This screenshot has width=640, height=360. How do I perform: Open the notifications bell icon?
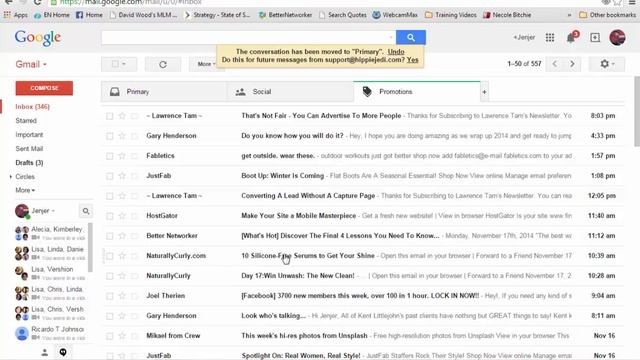coord(571,38)
